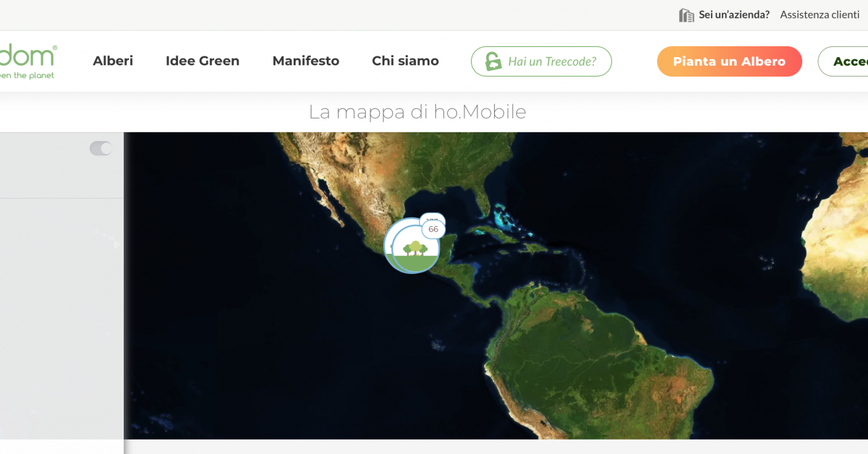
Task: Click the La mappa di ho.Mobile heading
Action: pyautogui.click(x=417, y=112)
